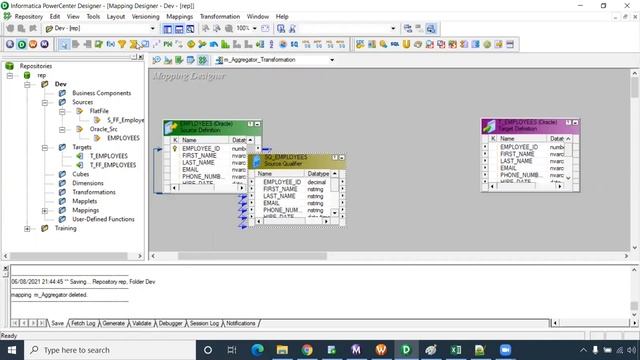Toggle the highlighted rightmost standard toolbar button
640x360 pixels.
431,29
